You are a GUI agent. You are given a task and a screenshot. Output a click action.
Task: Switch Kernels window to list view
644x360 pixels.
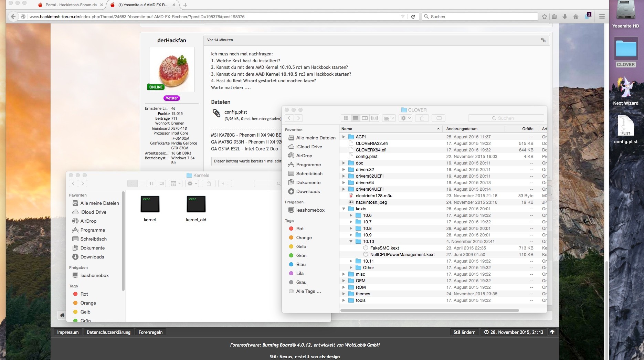142,183
